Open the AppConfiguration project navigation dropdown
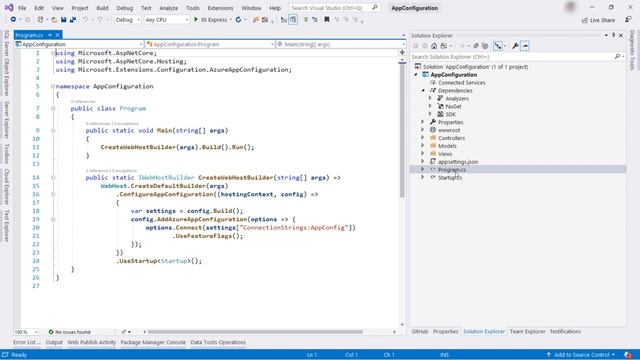 click(x=79, y=44)
